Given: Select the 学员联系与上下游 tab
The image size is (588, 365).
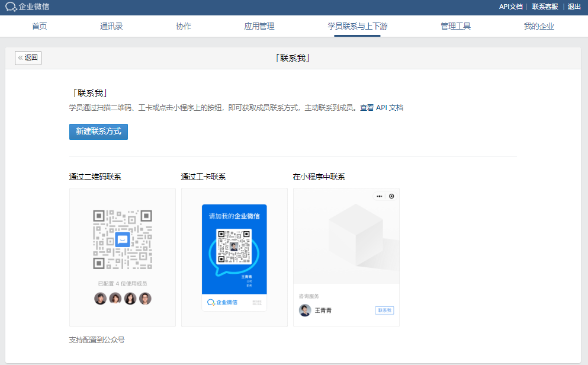Looking at the screenshot, I should 358,26.
